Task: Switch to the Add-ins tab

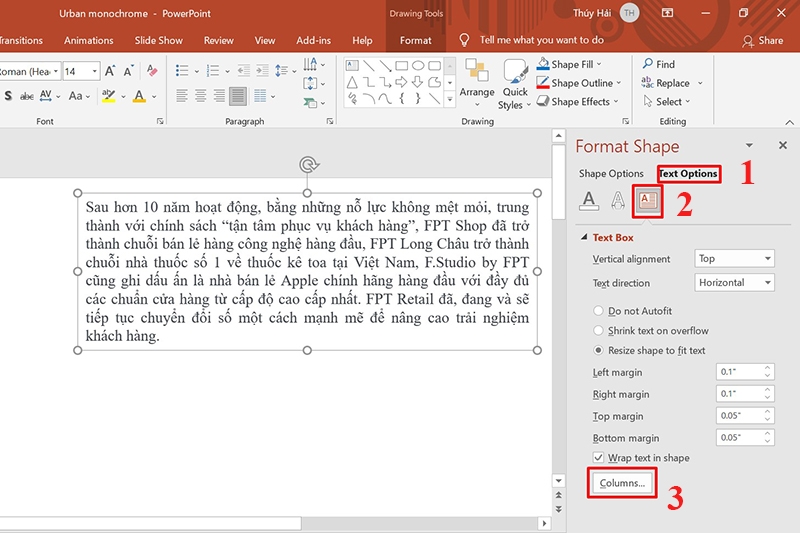Action: (313, 40)
